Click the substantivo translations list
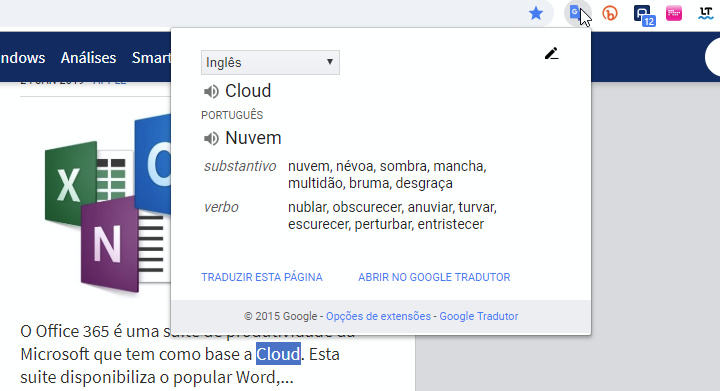The image size is (720, 391). (387, 174)
